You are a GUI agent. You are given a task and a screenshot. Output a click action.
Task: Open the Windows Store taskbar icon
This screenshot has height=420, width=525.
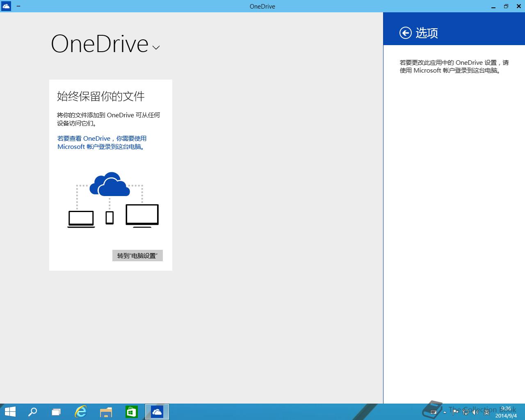tap(131, 412)
